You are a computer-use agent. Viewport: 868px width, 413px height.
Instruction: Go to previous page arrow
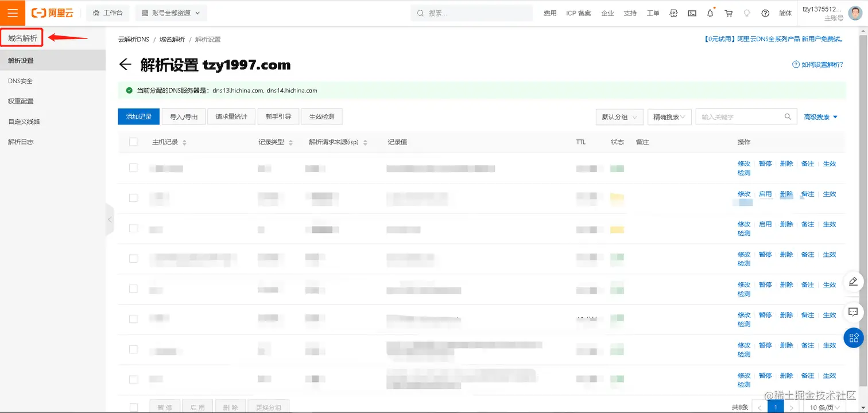tap(760, 407)
